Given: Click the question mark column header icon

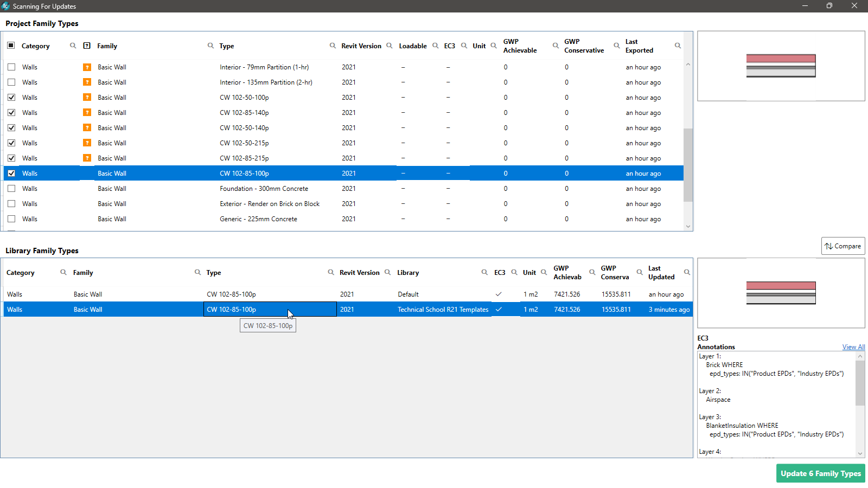Looking at the screenshot, I should pyautogui.click(x=87, y=46).
